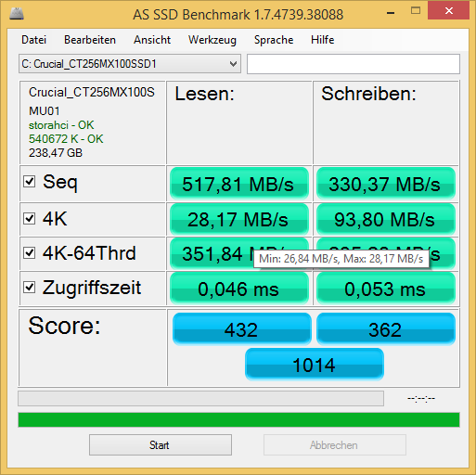
Task: Click the green overall progress bar
Action: click(x=238, y=419)
